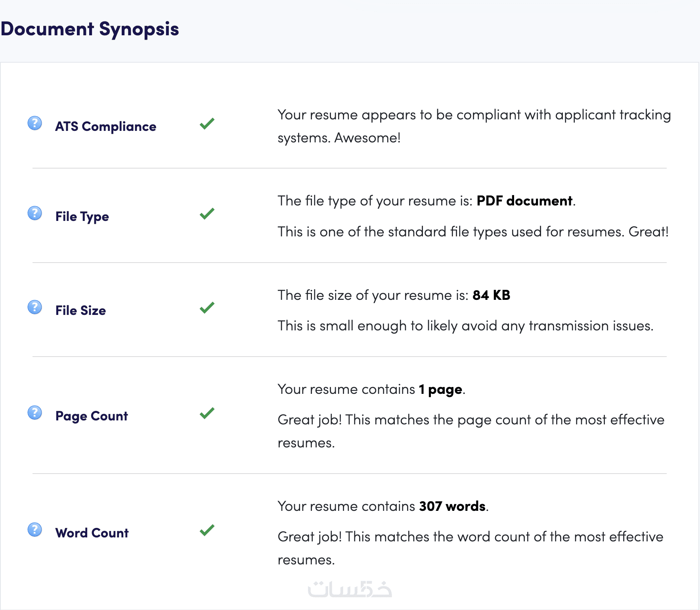Image resolution: width=700 pixels, height=610 pixels.
Task: Click the Document Synopsis heading
Action: (90, 29)
